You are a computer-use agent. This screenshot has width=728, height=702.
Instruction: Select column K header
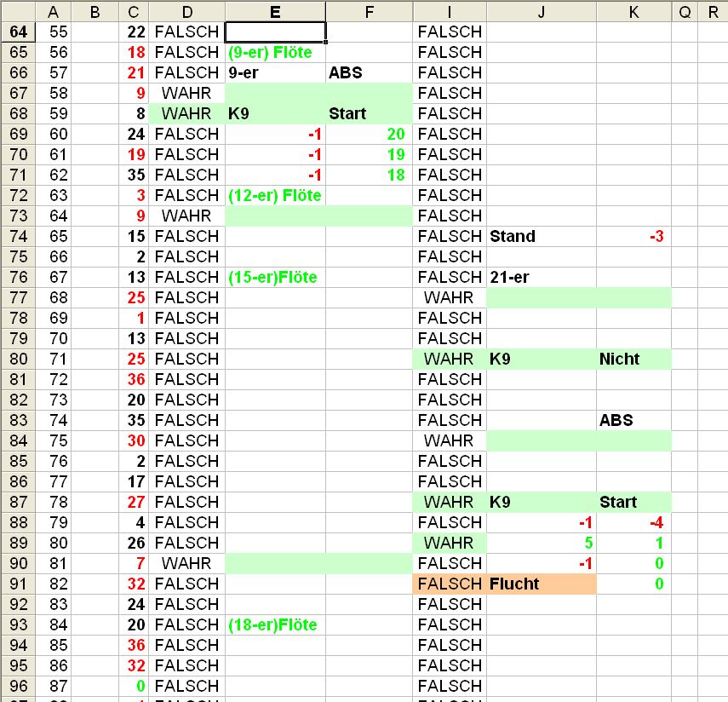pyautogui.click(x=633, y=12)
